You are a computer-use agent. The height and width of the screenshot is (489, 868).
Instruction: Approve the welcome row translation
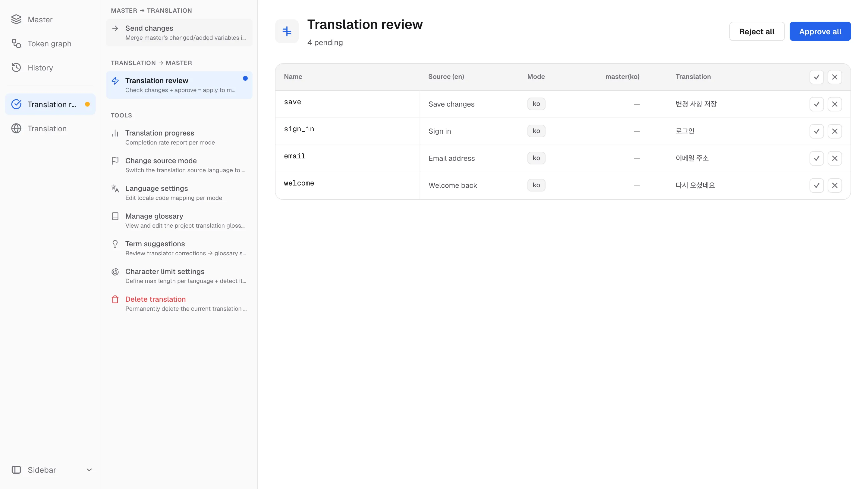pyautogui.click(x=816, y=185)
